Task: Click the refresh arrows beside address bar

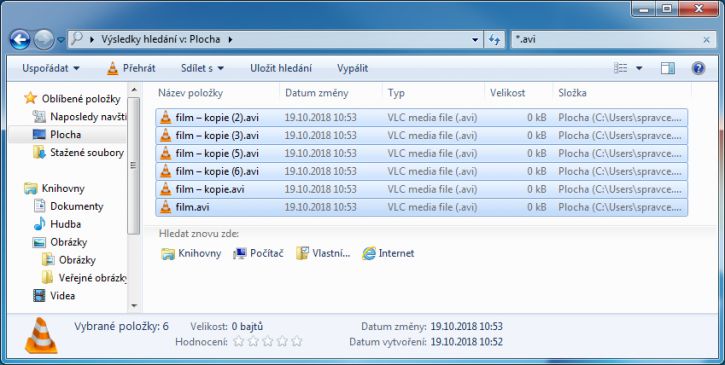Action: (x=494, y=40)
